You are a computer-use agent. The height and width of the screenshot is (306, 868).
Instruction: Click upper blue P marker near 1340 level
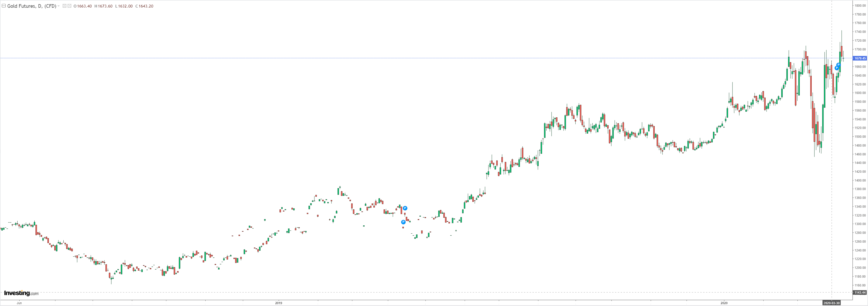point(405,208)
